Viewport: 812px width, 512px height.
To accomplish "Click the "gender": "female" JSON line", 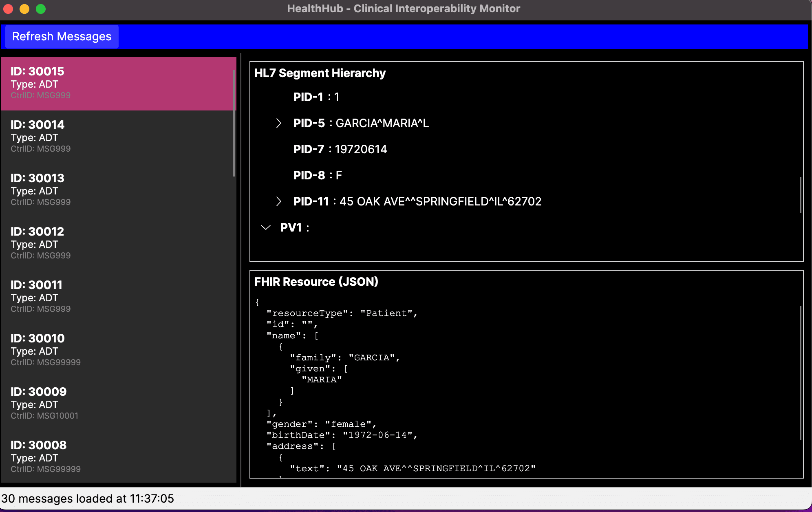I will click(322, 424).
